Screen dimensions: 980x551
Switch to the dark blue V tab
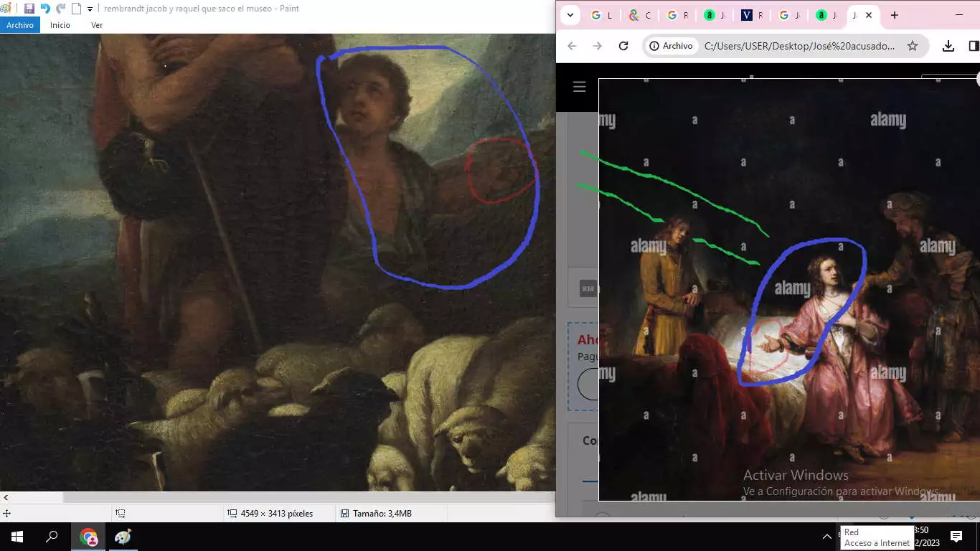753,15
